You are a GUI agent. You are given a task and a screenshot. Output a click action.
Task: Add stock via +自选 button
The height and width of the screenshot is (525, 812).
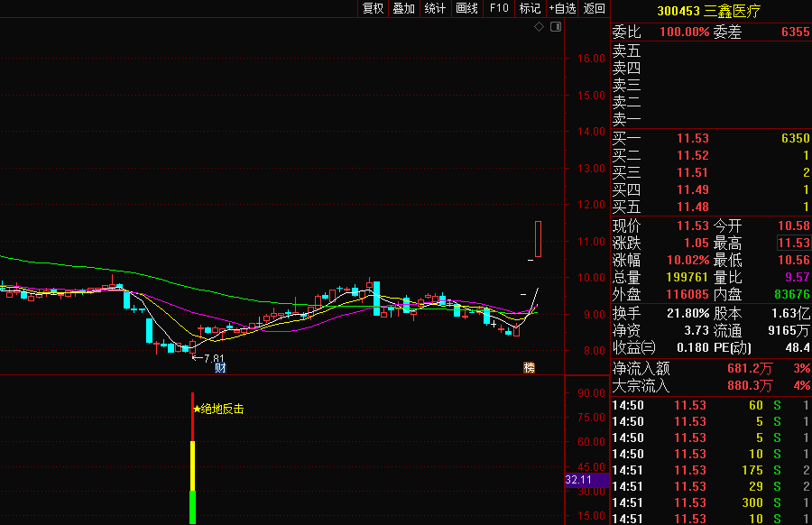[562, 9]
